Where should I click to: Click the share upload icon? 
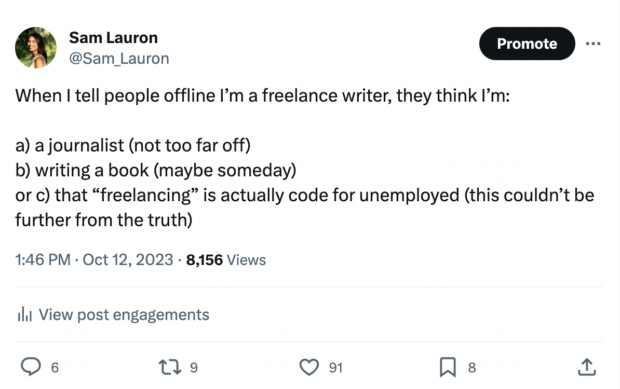[587, 367]
